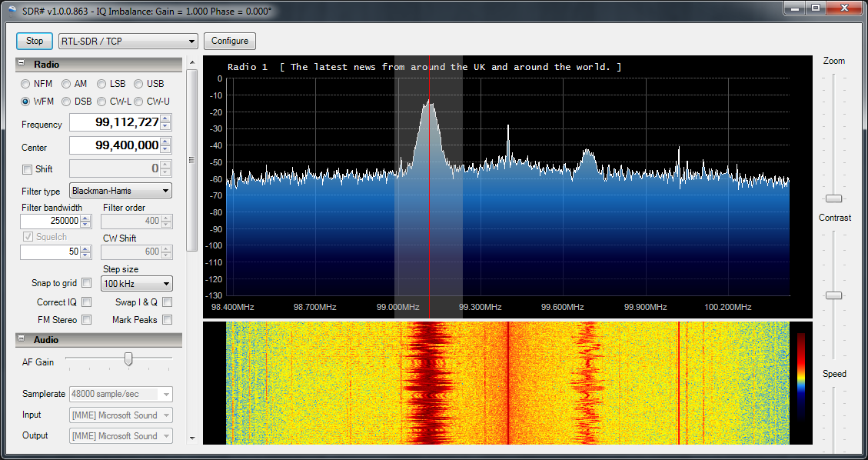Viewport: 868px width, 460px height.
Task: Open the Configure dialog
Action: [230, 41]
